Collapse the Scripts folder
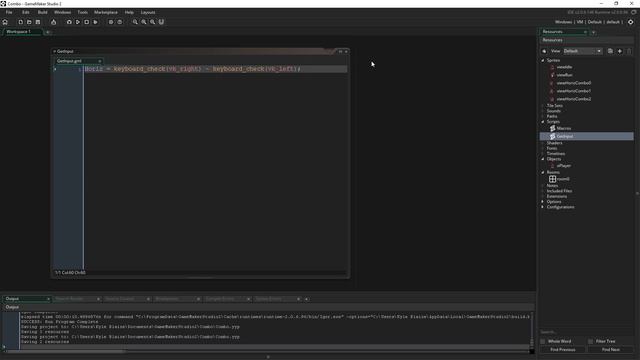Image resolution: width=640 pixels, height=360 pixels. (543, 122)
